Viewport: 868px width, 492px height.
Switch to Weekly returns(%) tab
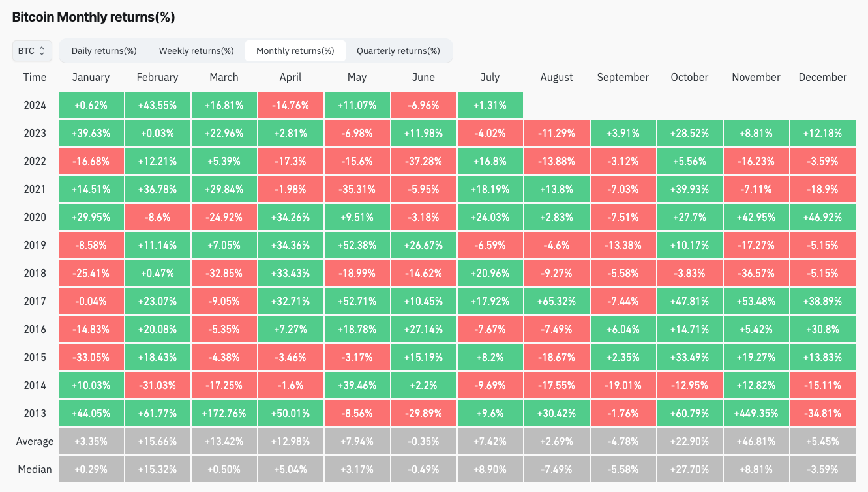(196, 51)
